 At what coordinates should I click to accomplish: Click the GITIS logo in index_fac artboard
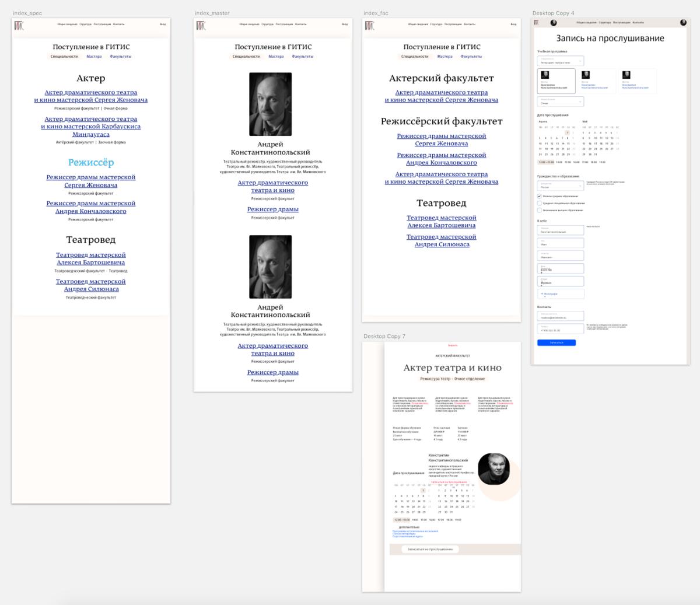coord(370,25)
